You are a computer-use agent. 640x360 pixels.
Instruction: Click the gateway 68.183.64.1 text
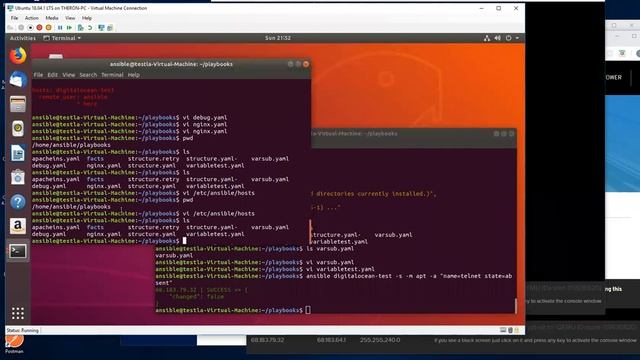click(331, 340)
